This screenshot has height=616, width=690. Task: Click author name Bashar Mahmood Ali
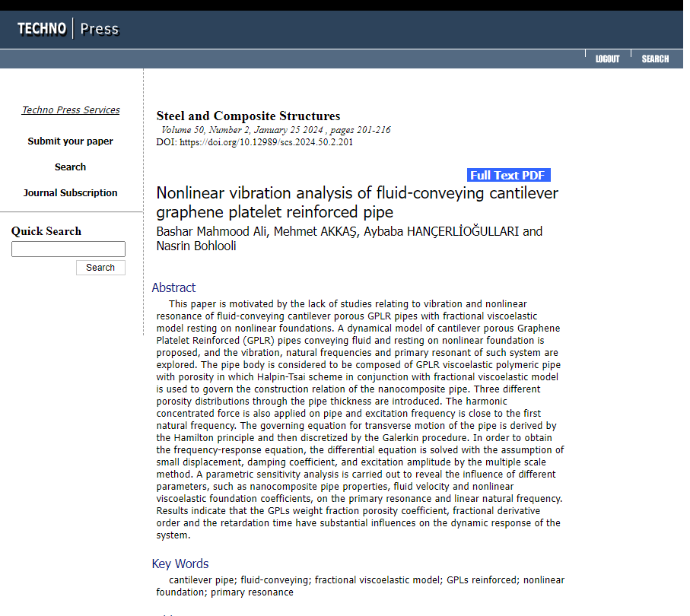[211, 231]
